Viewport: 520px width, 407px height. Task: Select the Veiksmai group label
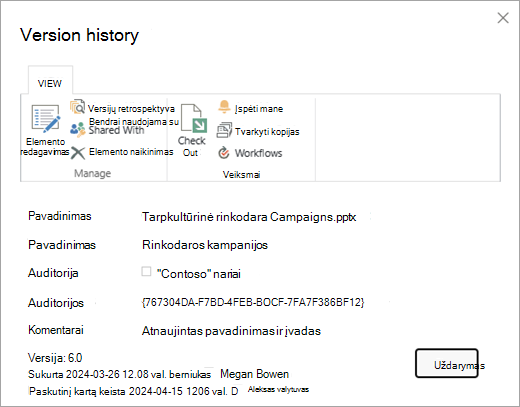coord(241,174)
